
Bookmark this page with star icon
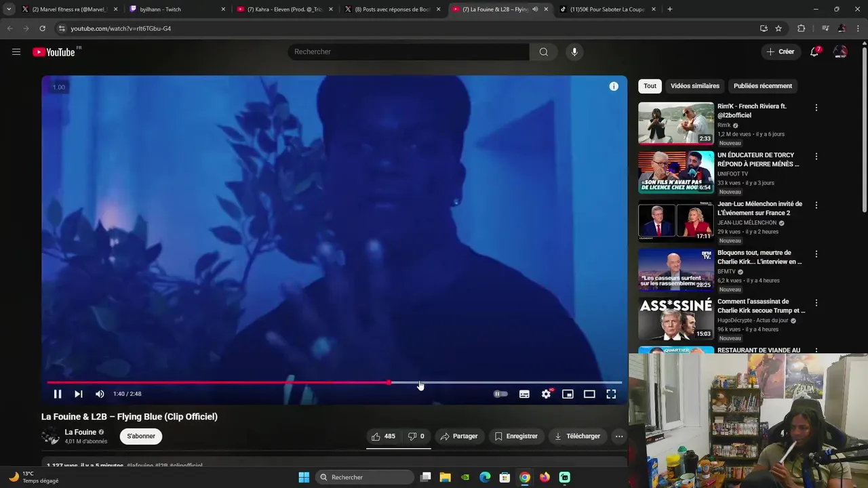[778, 28]
